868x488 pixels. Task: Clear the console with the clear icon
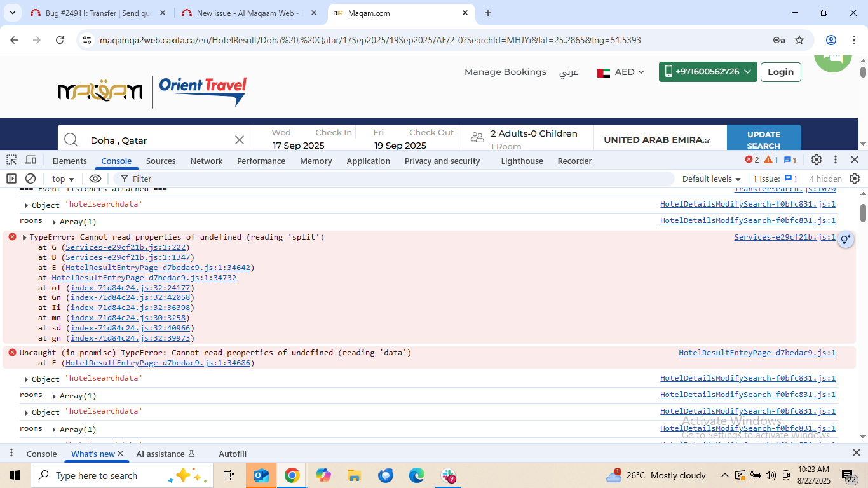point(31,179)
